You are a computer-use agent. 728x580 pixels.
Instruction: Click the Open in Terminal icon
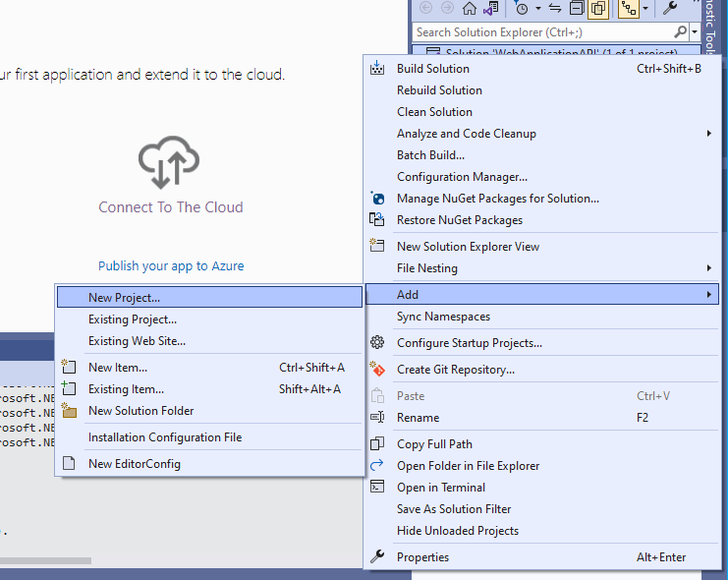[x=377, y=487]
